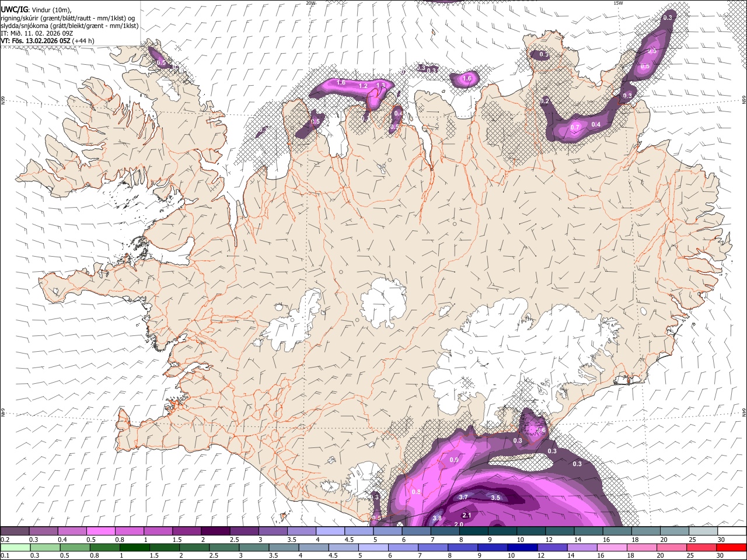
Task: Click the 20W longitude label
Action: click(x=310, y=3)
